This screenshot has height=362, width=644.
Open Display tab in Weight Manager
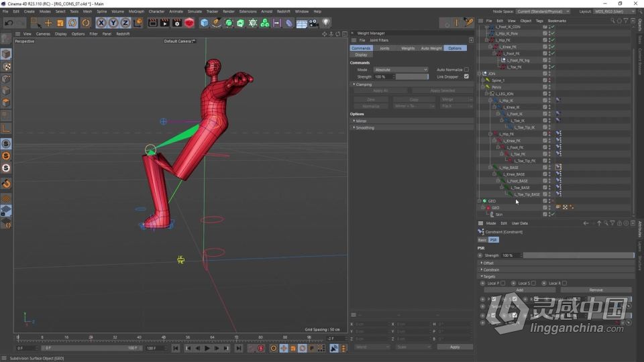click(x=361, y=54)
